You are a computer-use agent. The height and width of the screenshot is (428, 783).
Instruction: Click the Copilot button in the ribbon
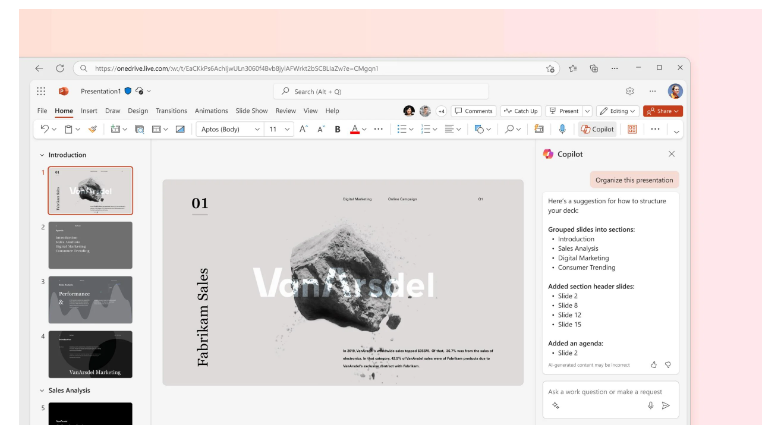598,129
